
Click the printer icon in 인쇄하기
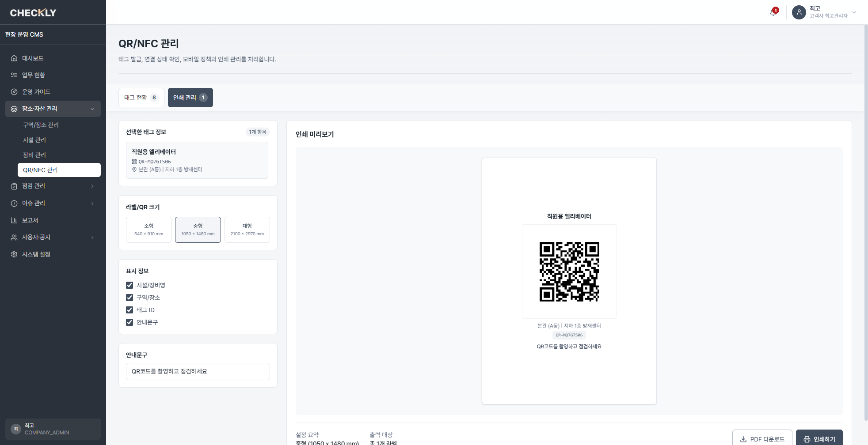[807, 439]
